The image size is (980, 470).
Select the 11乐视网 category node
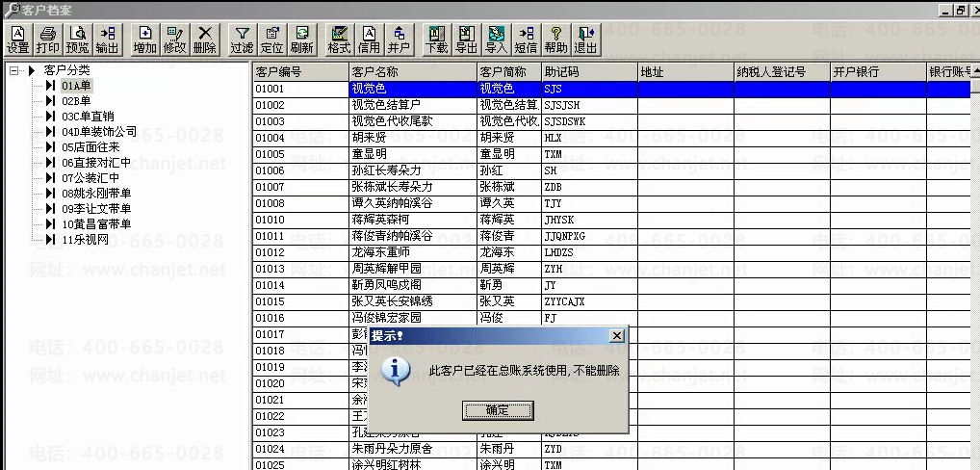click(x=85, y=240)
